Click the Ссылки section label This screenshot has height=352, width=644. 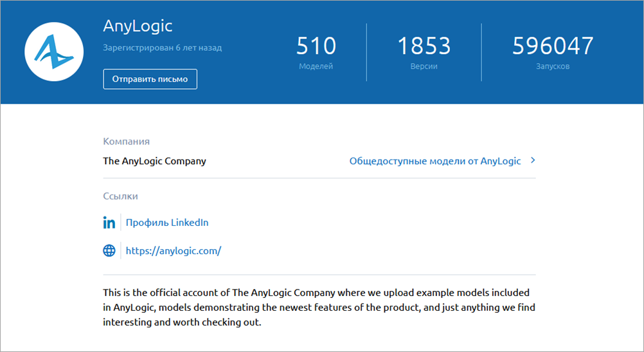pyautogui.click(x=120, y=196)
